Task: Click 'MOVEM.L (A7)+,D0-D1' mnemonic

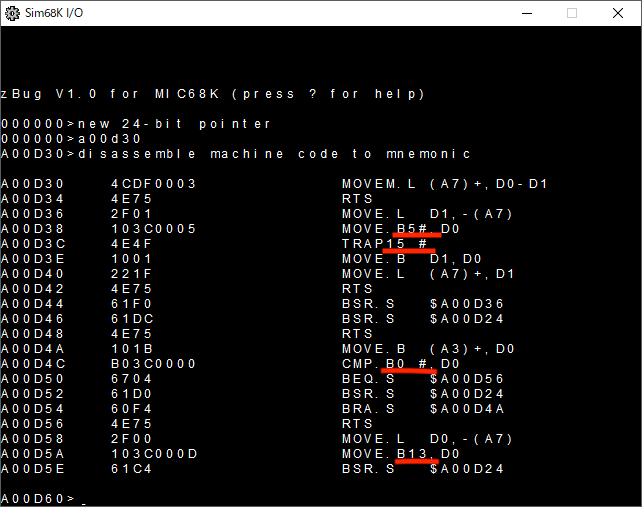Action: (x=445, y=184)
